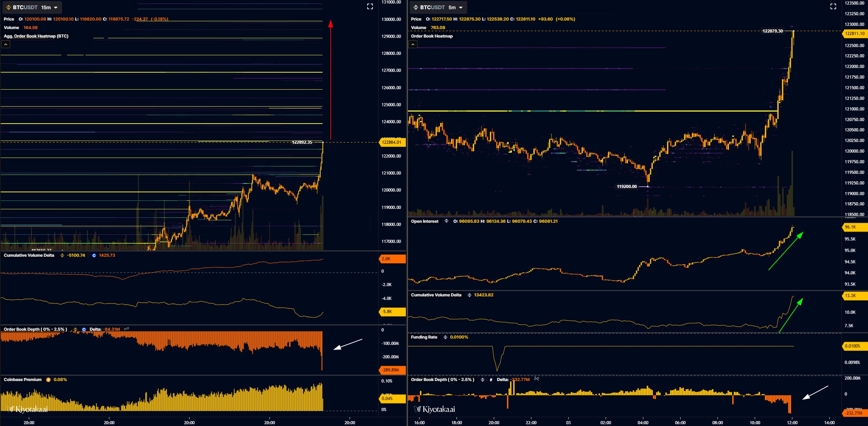Click the Binance logo in the BTCUSDT 15m header
Screen dimensions: 868x426
[9, 7]
